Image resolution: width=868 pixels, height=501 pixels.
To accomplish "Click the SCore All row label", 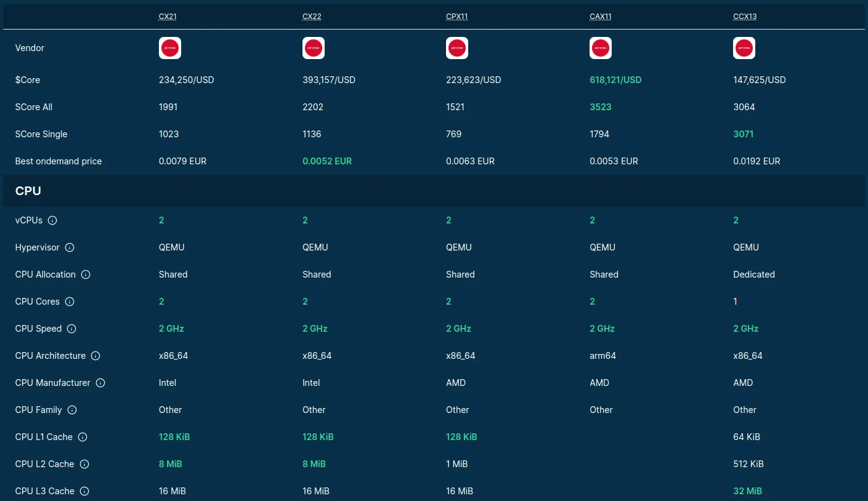I will (34, 107).
